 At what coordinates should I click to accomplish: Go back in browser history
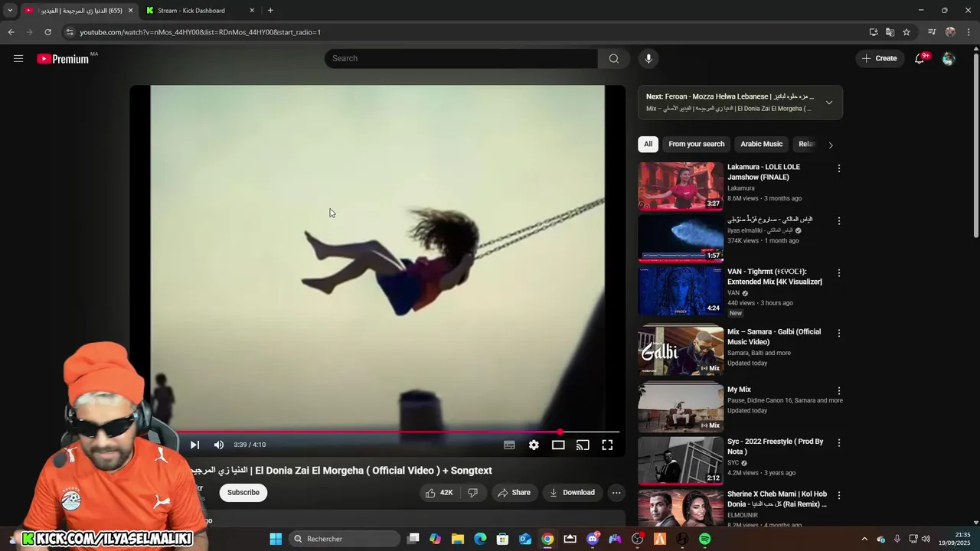[x=11, y=32]
